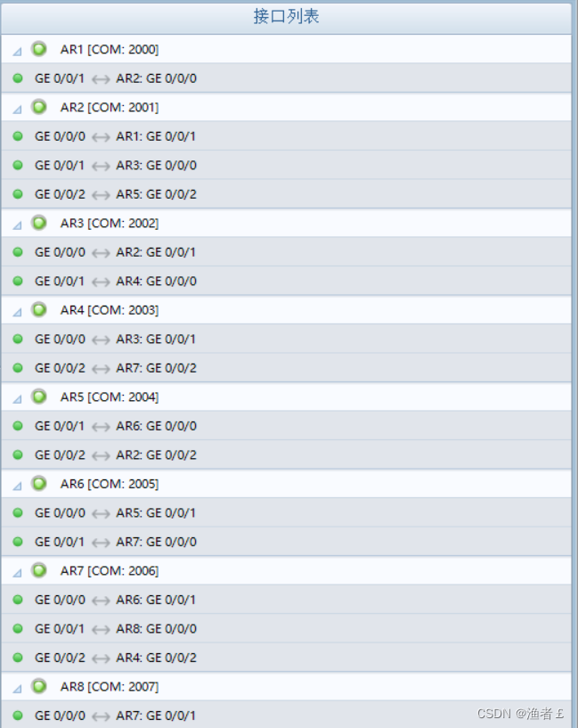Collapse the AR4 device node
Image resolution: width=578 pixels, height=728 pixels.
point(17,313)
